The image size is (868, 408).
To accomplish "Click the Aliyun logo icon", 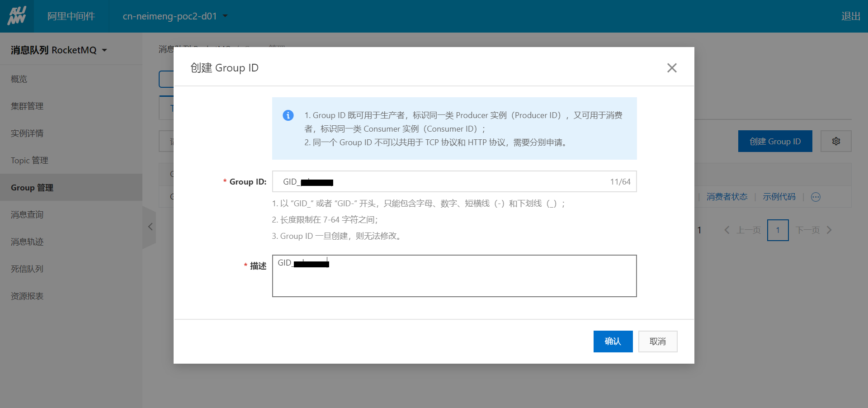I will (x=17, y=16).
